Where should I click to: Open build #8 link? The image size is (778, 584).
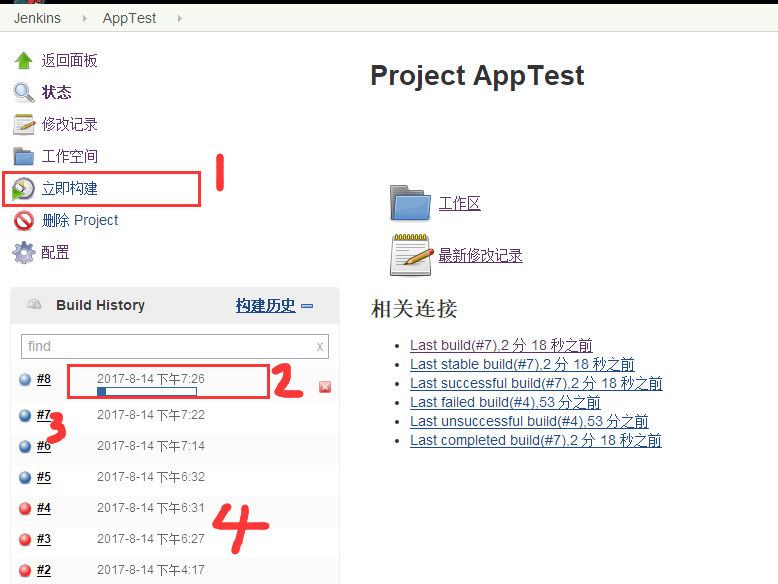click(44, 379)
